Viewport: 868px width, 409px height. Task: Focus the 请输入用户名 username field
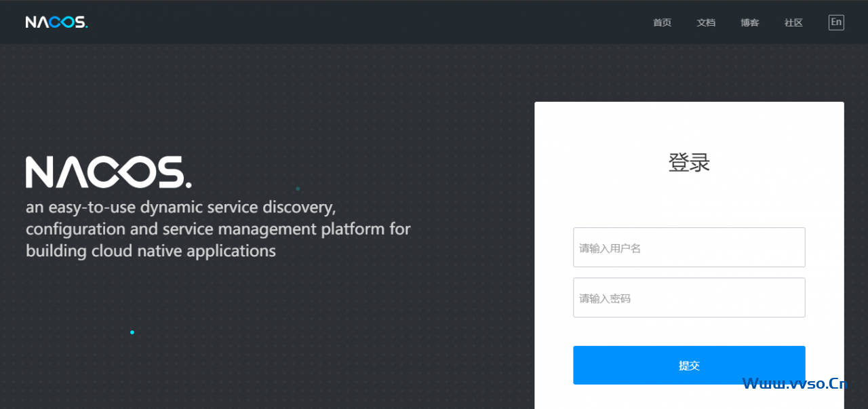[x=689, y=248]
